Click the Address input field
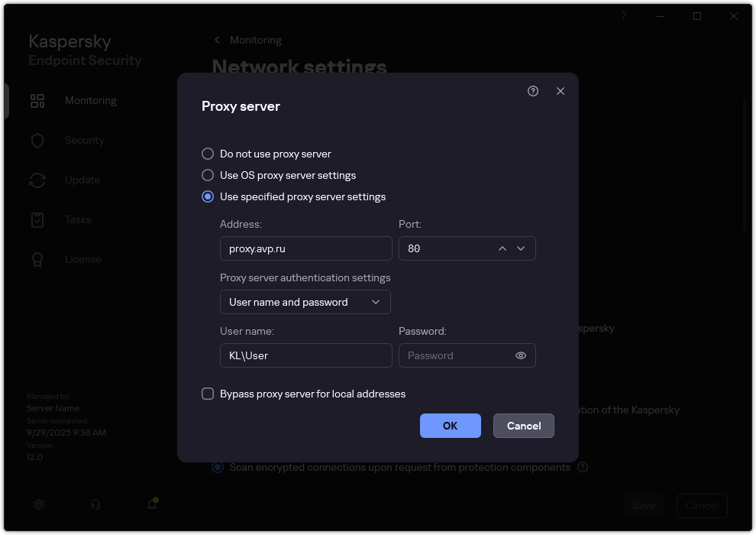Screen dimensions: 756x535 pos(305,248)
